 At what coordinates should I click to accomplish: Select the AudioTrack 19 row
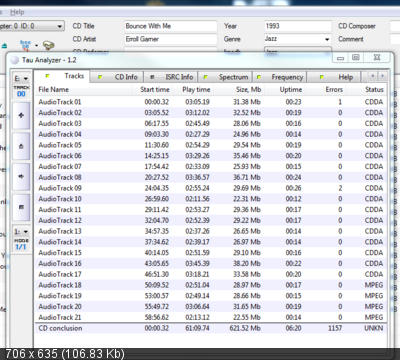tap(211, 296)
